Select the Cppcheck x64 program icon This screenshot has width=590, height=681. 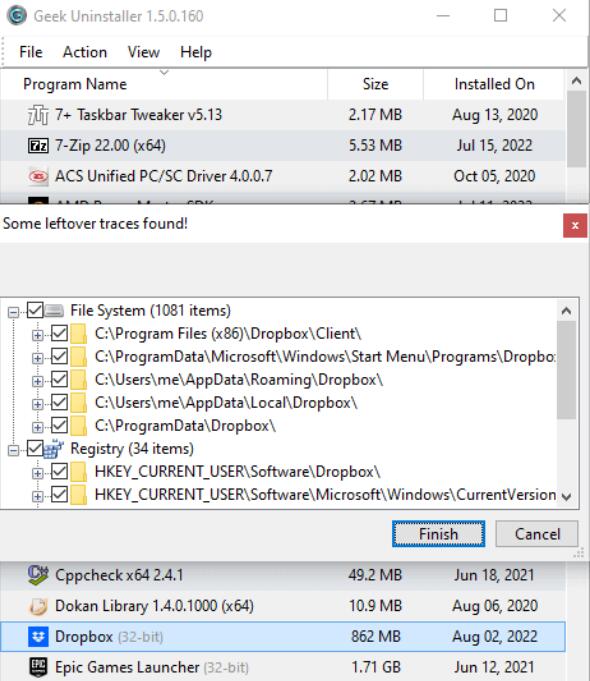point(38,575)
